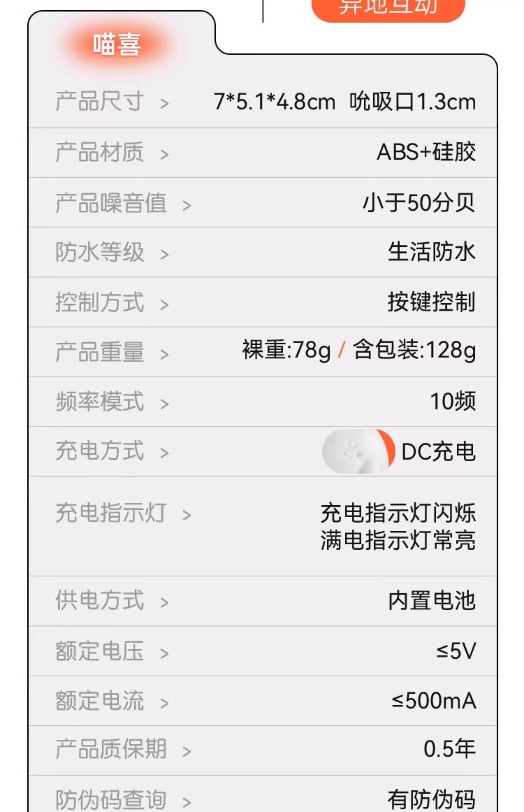Tap the chevron next to 频率模式
The height and width of the screenshot is (812, 524).
click(x=164, y=404)
